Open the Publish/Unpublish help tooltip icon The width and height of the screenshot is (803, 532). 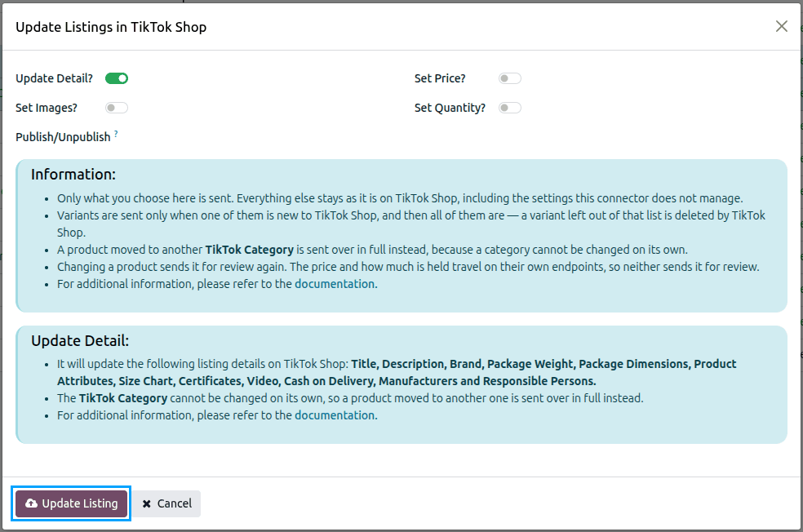[x=116, y=134]
